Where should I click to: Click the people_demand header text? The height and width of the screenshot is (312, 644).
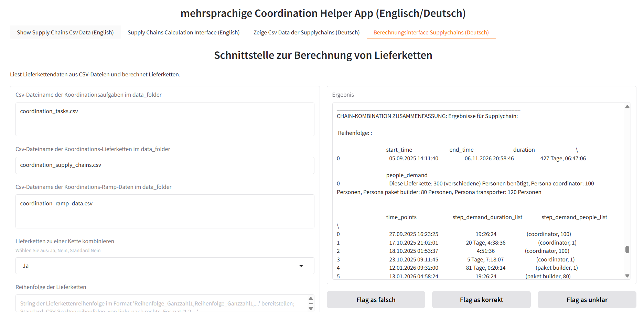(x=407, y=175)
